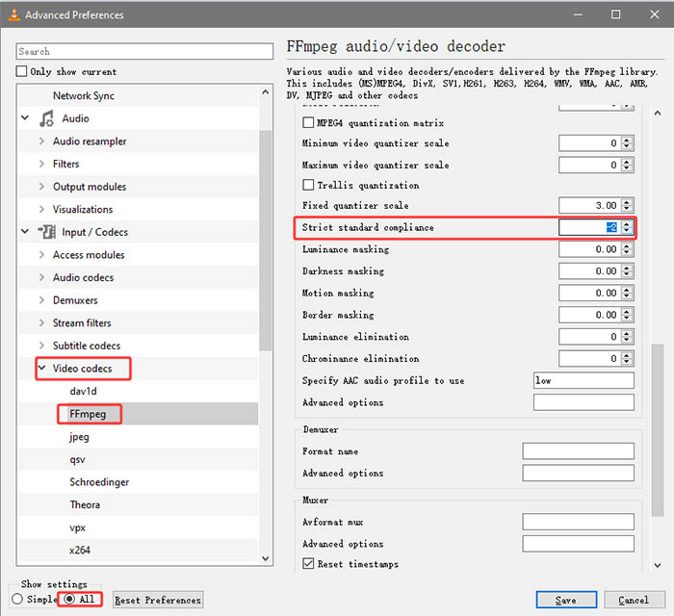Click the Input / Codecs film icon
This screenshot has width=674, height=616.
(47, 232)
